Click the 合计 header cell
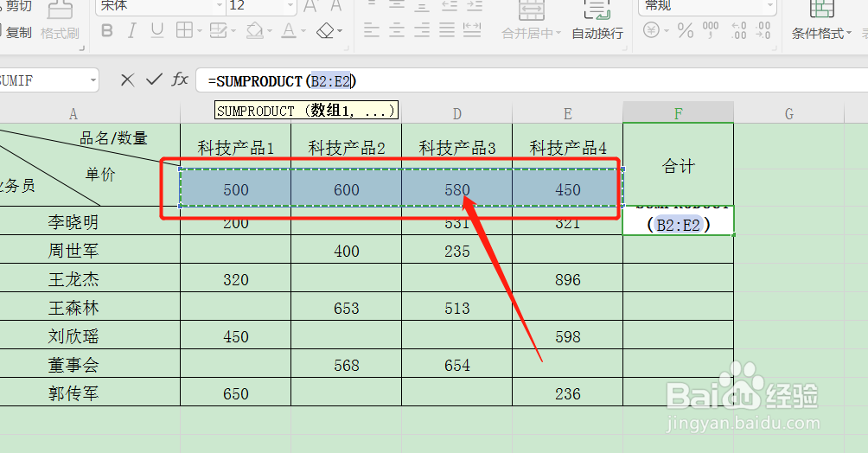 (x=678, y=165)
